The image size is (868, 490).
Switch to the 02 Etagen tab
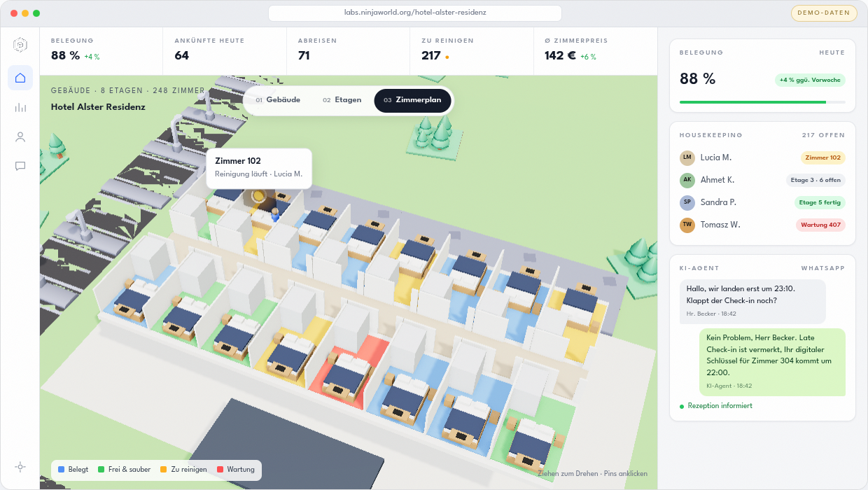tap(342, 100)
